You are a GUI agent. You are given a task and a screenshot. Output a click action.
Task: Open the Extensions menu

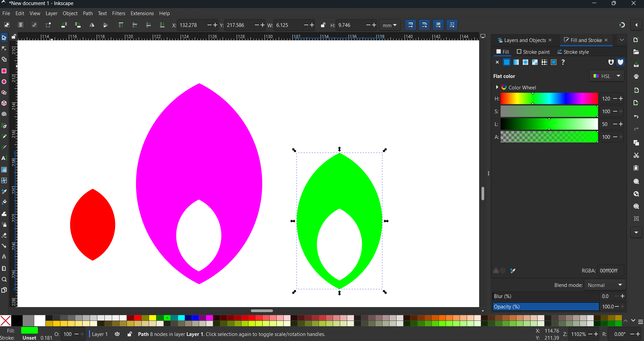coord(142,13)
